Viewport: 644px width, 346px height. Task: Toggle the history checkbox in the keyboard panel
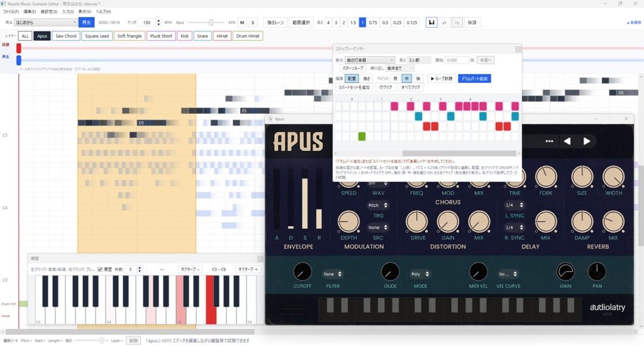coord(100,270)
